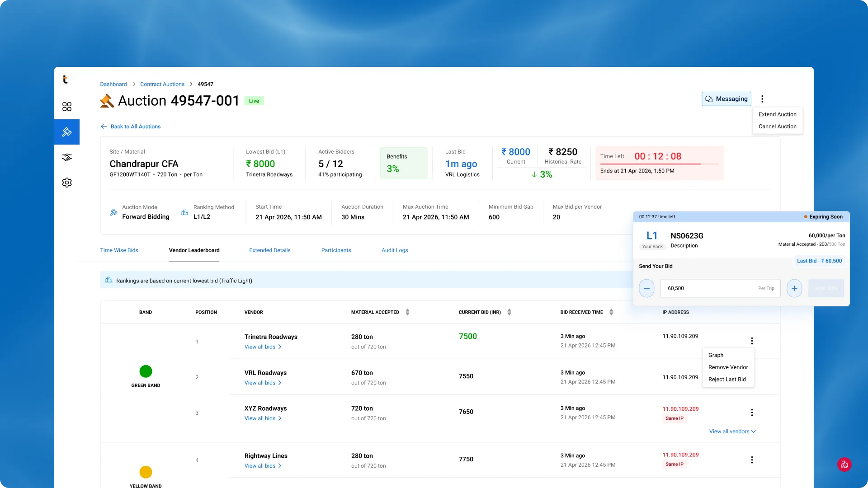This screenshot has width=868, height=488.
Task: Open row menu for XYZ Roadways
Action: pyautogui.click(x=752, y=413)
